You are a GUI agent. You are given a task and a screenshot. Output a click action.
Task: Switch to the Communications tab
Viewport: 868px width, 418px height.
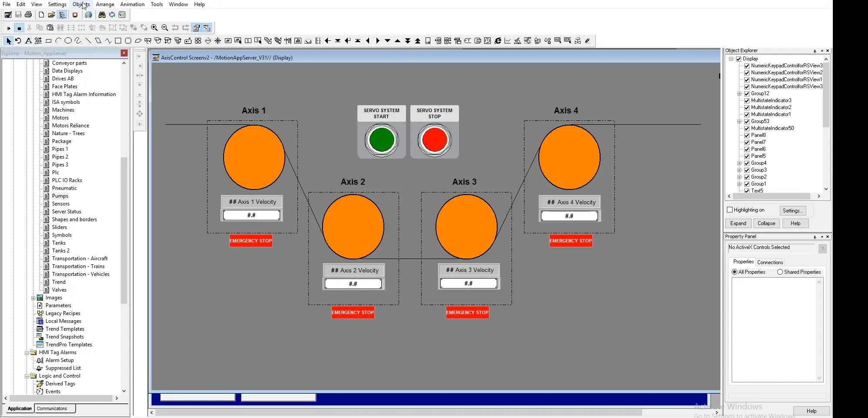(52, 408)
